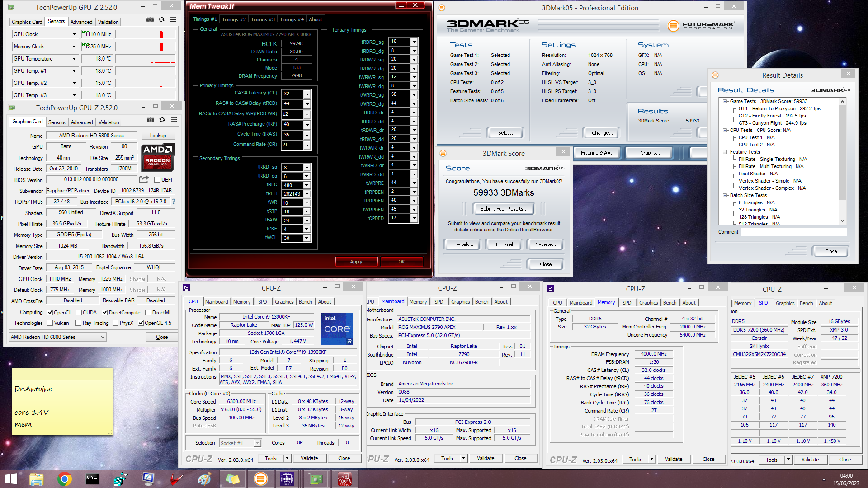This screenshot has height=488, width=868.
Task: Switch to Sticky Notes in the taskbar
Action: (x=232, y=479)
